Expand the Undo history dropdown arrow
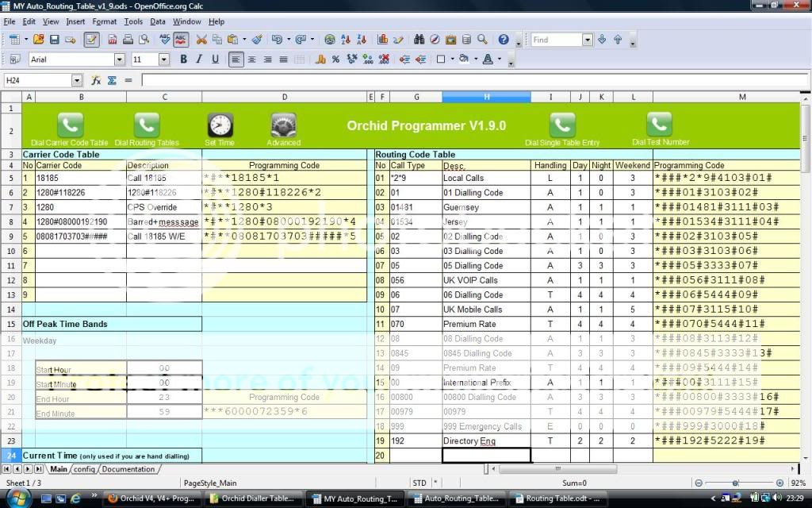Screen dimensions: 812x508 [289, 40]
